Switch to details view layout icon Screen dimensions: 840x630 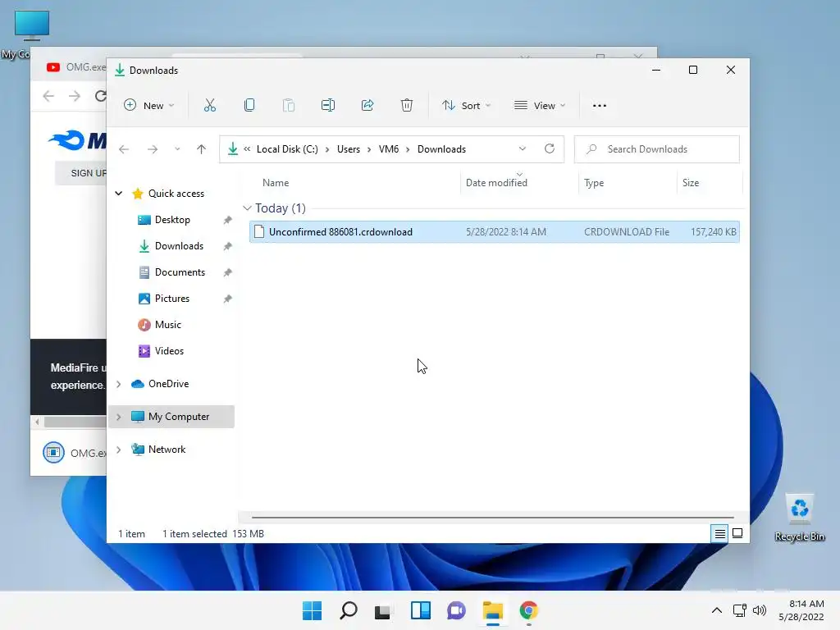(x=719, y=533)
